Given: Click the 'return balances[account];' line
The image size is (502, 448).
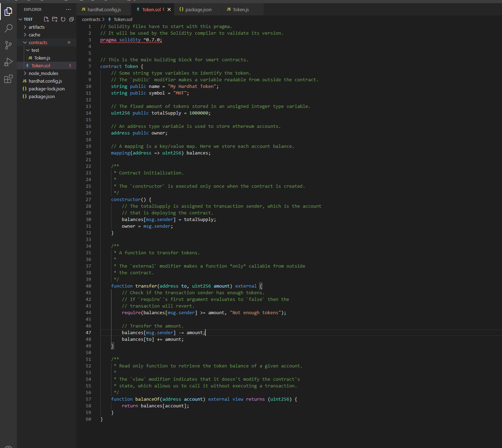Looking at the screenshot, I should click(155, 406).
